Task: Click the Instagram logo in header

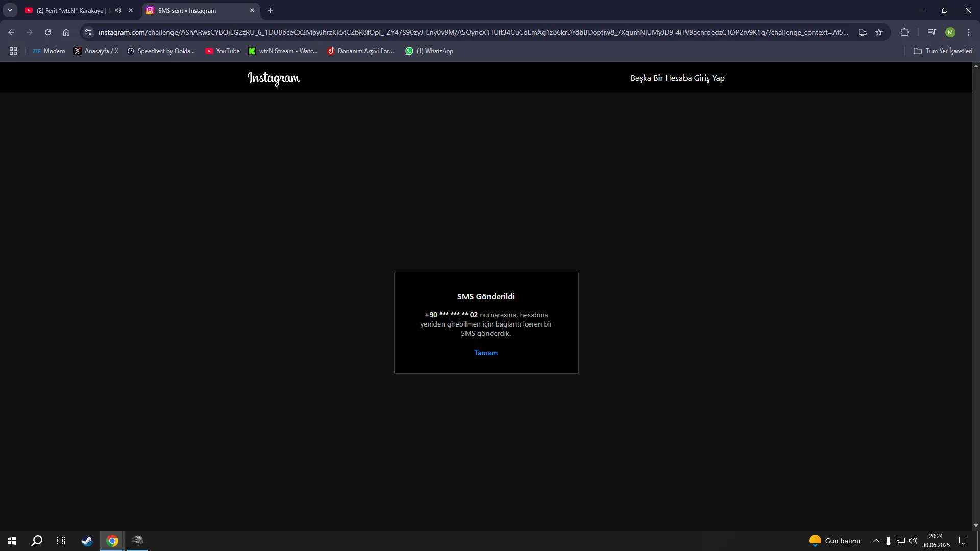Action: 274,78
